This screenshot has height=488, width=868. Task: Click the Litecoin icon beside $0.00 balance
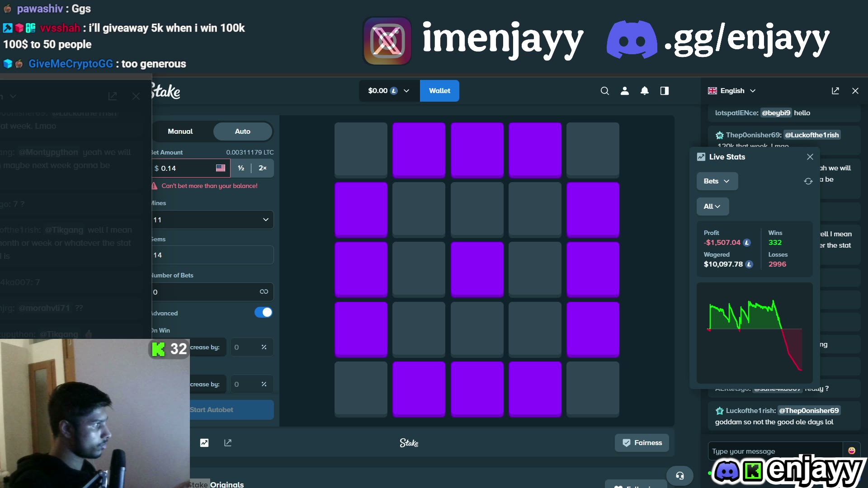click(394, 91)
